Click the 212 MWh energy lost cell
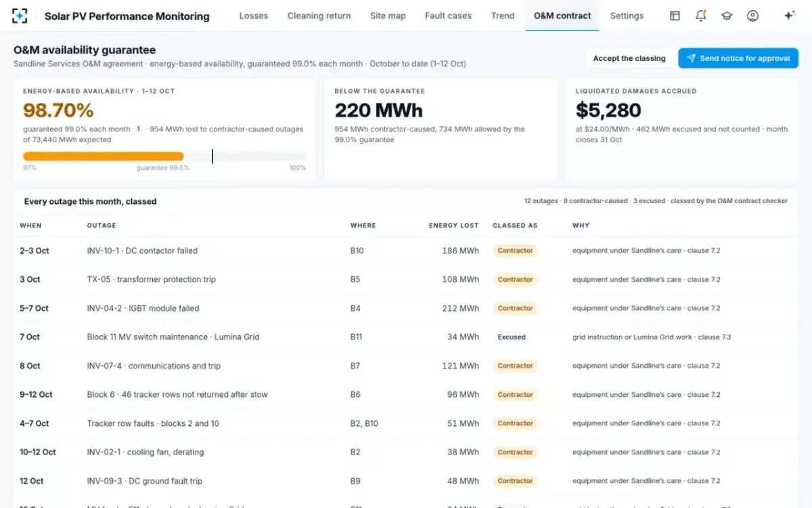812x508 pixels. pos(460,308)
